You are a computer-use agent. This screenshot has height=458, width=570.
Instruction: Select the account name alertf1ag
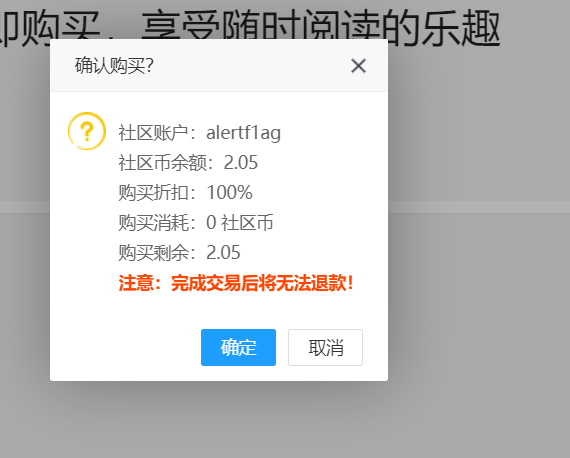[x=244, y=133]
